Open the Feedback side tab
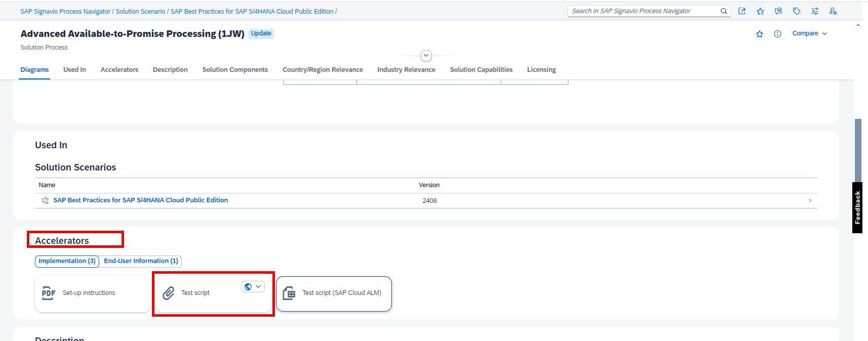 click(x=857, y=207)
